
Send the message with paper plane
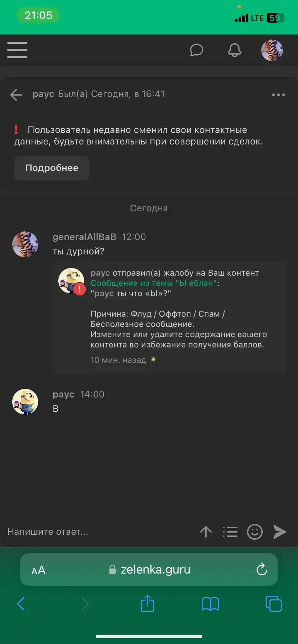point(280,532)
